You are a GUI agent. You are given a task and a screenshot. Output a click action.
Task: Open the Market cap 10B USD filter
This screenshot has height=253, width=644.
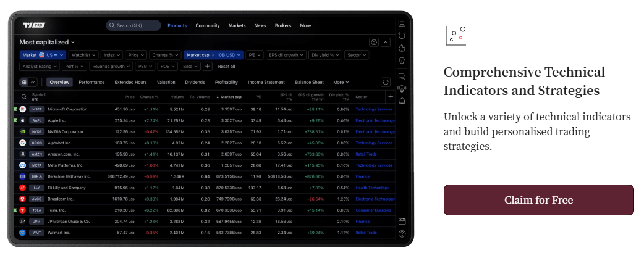(x=214, y=55)
